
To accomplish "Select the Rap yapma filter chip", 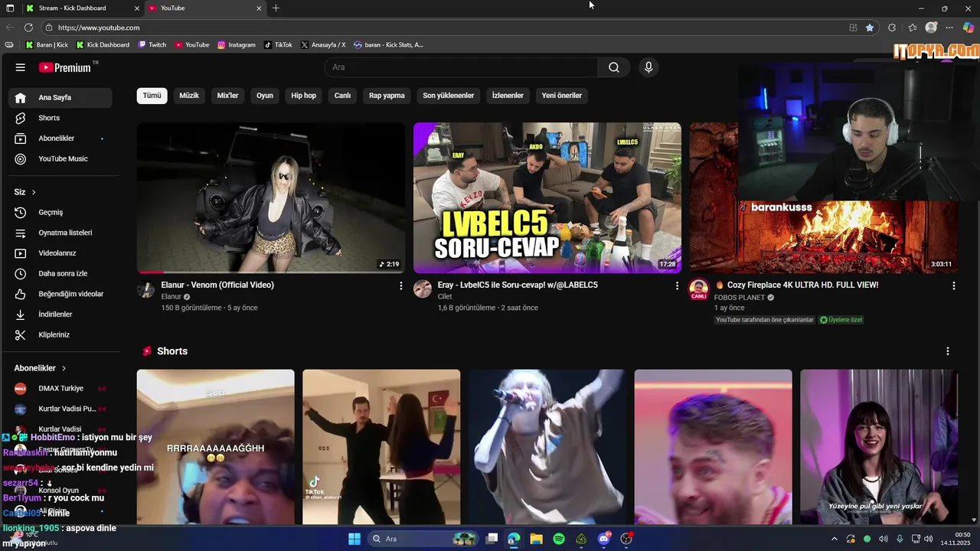I will [x=387, y=96].
